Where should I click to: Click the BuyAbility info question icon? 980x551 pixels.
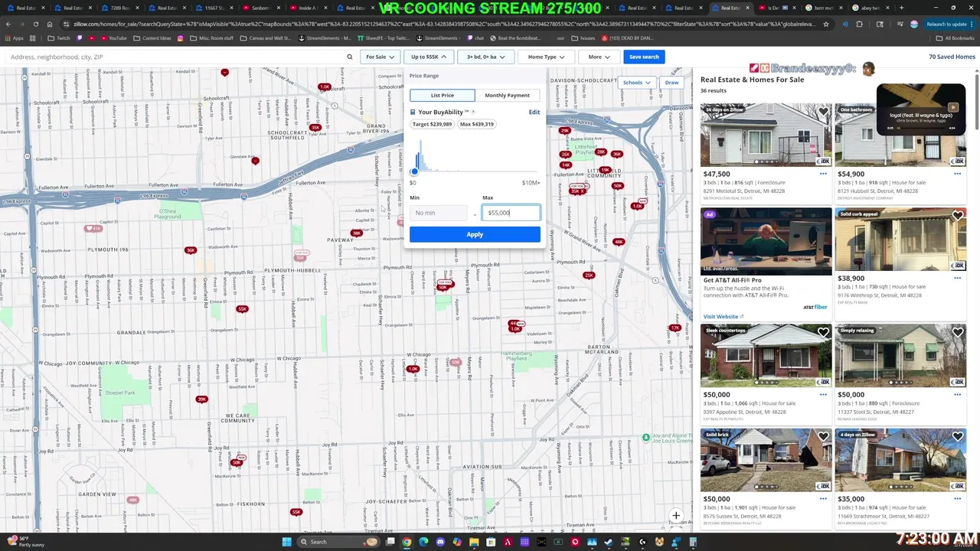[x=473, y=112]
